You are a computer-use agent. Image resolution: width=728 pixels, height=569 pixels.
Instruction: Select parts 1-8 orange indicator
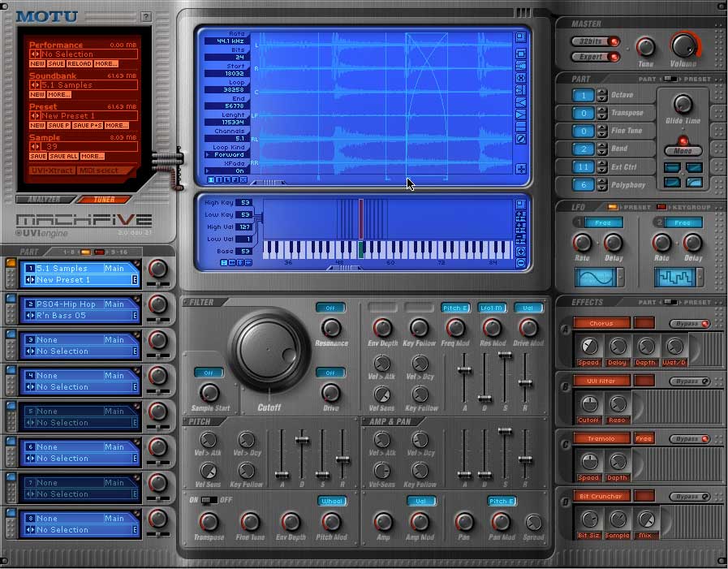point(85,252)
